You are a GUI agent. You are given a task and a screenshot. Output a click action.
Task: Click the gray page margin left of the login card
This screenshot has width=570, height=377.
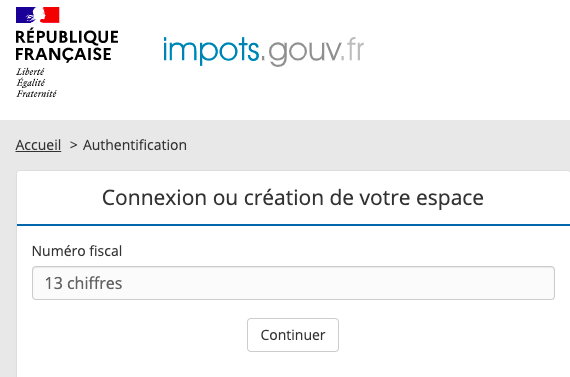8,273
